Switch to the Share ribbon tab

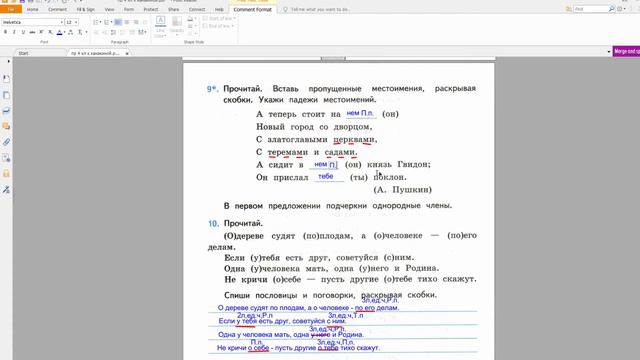[173, 9]
